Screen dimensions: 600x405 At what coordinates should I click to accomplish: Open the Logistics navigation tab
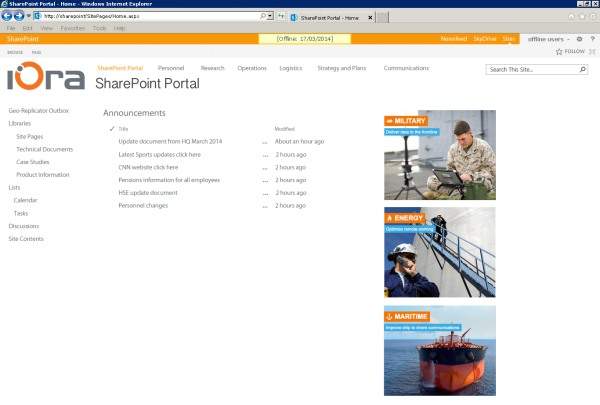tap(291, 68)
